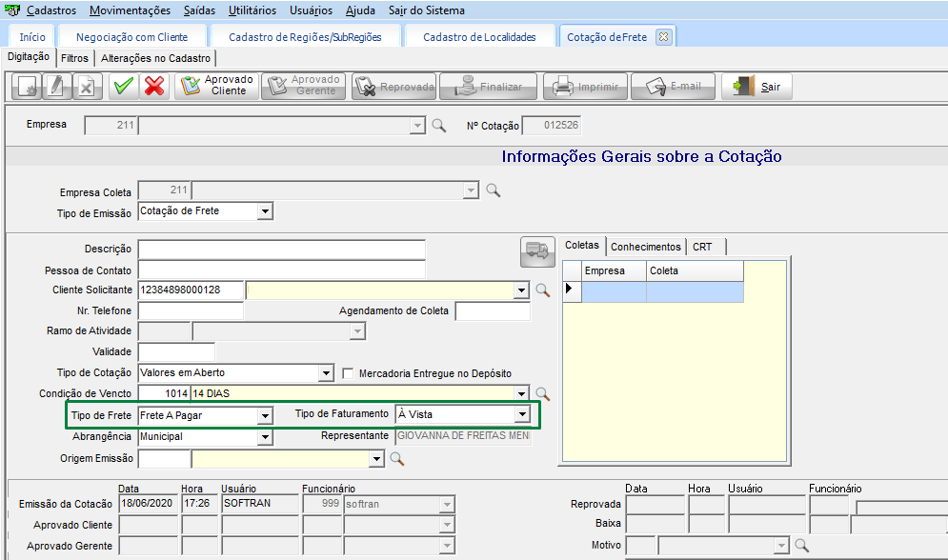Enable Mercadoria Entregue no Depósito checkbox
The height and width of the screenshot is (560, 948).
point(349,373)
